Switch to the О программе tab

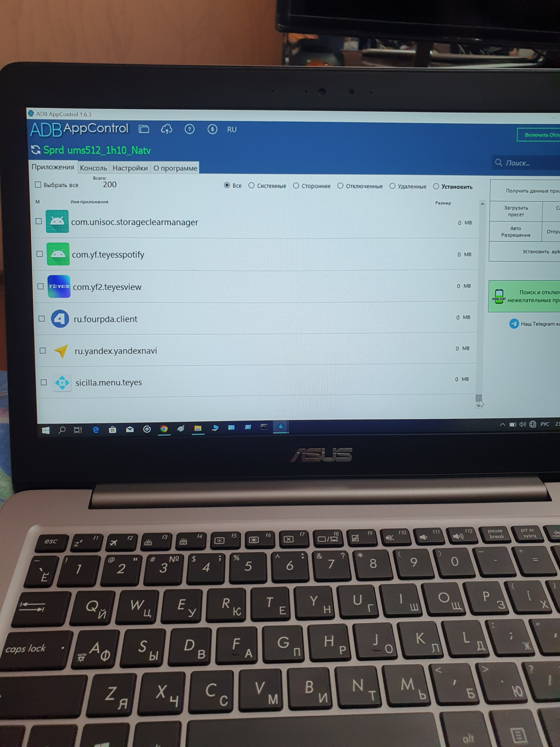click(x=175, y=168)
